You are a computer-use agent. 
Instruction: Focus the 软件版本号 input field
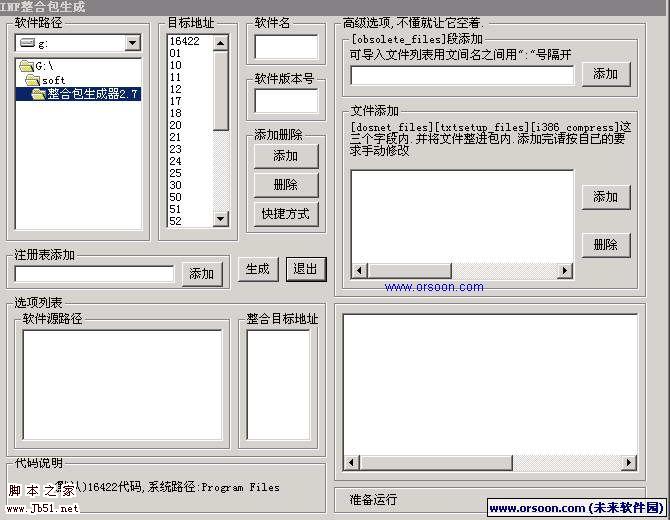[x=286, y=101]
